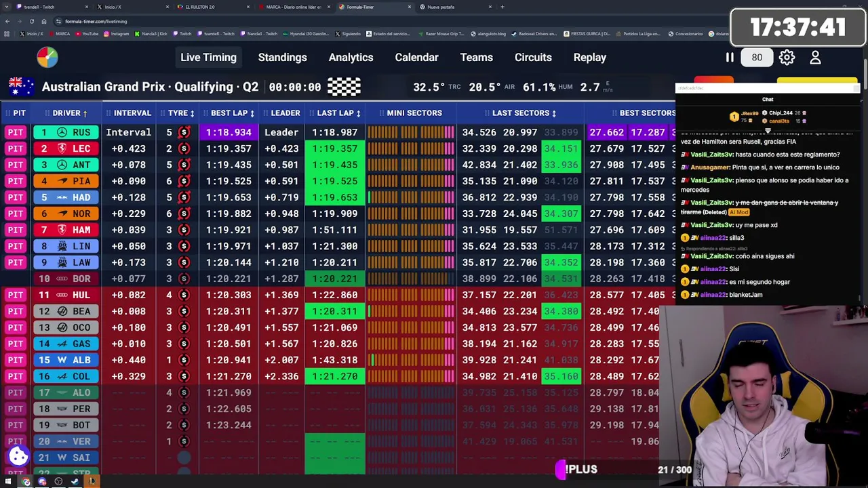Screen dimensions: 868x488
Task: Select driver tag 1 RUS
Action: pyautogui.click(x=66, y=132)
